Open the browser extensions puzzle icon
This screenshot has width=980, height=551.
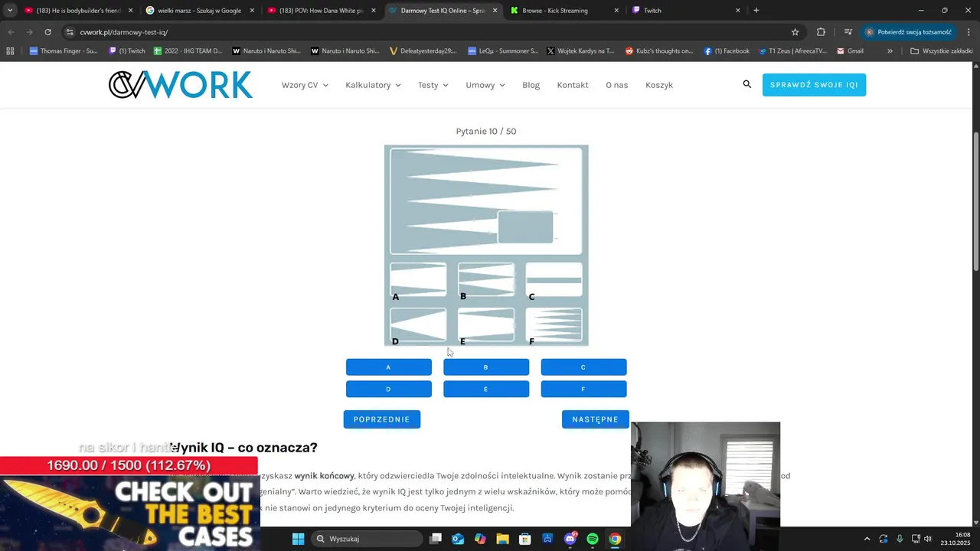821,32
